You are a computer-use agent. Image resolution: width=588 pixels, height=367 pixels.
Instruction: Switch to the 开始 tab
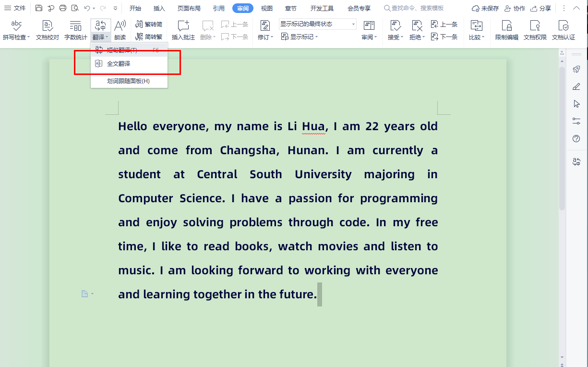click(135, 8)
